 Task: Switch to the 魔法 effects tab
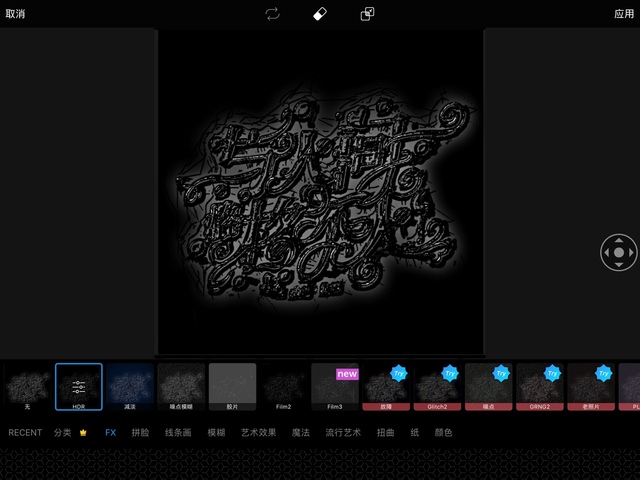(x=300, y=433)
